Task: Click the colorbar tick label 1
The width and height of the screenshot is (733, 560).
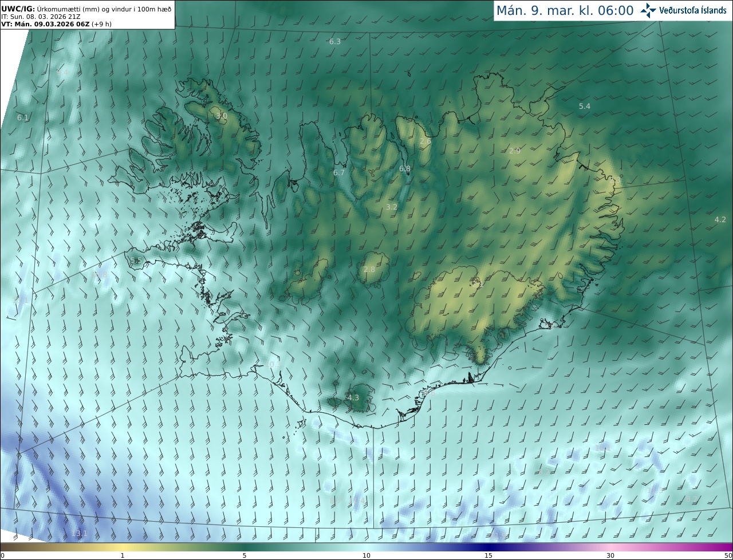Action: coord(123,555)
